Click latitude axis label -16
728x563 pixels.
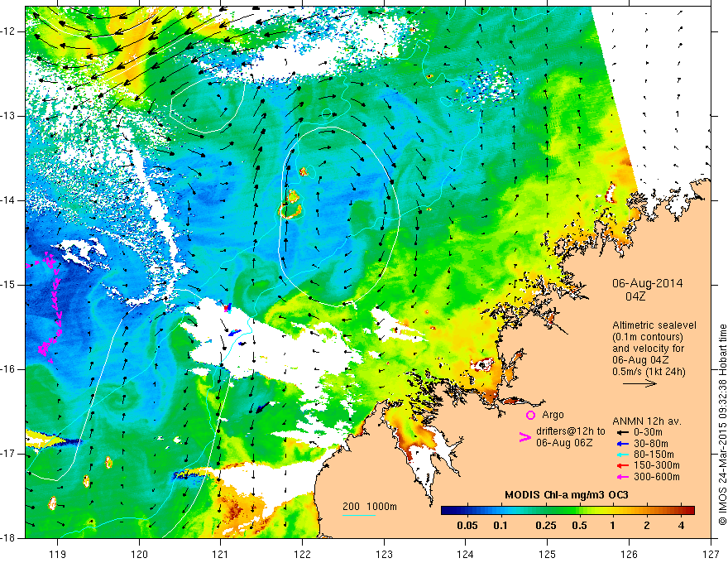9,369
